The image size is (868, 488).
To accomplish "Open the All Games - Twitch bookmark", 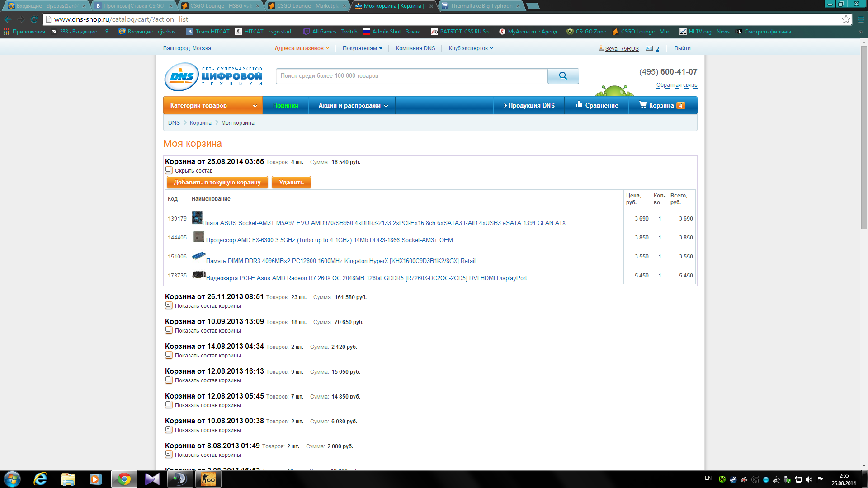I will [x=330, y=32].
